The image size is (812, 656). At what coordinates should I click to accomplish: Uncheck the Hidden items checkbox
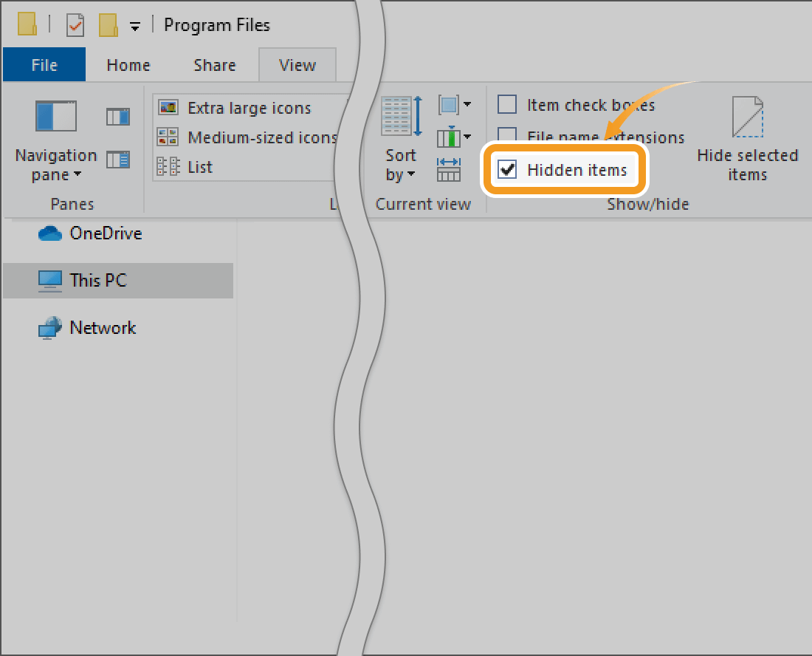coord(507,170)
